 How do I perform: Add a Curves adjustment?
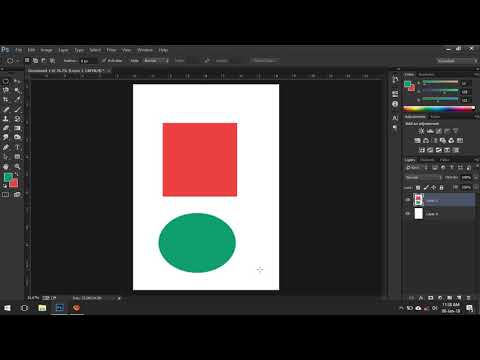(x=439, y=131)
